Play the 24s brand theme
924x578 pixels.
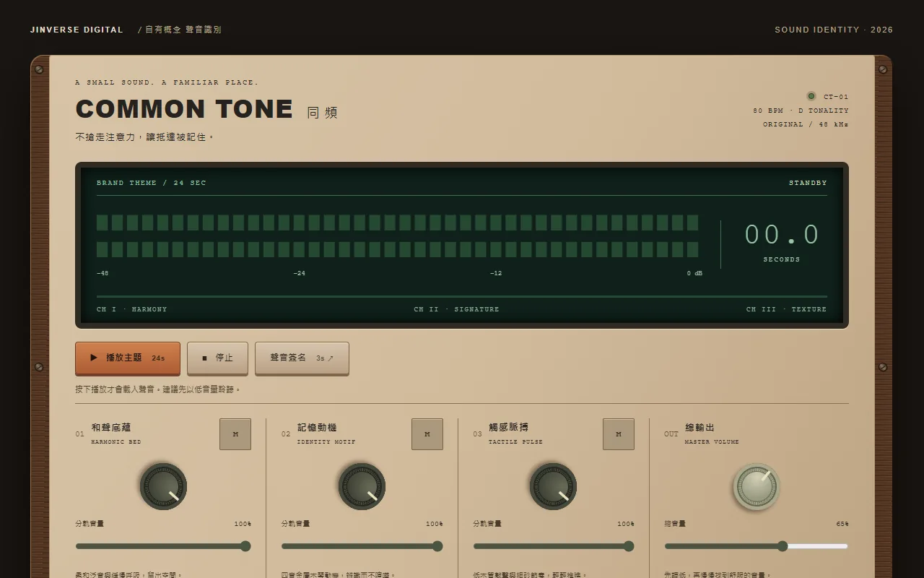(128, 358)
